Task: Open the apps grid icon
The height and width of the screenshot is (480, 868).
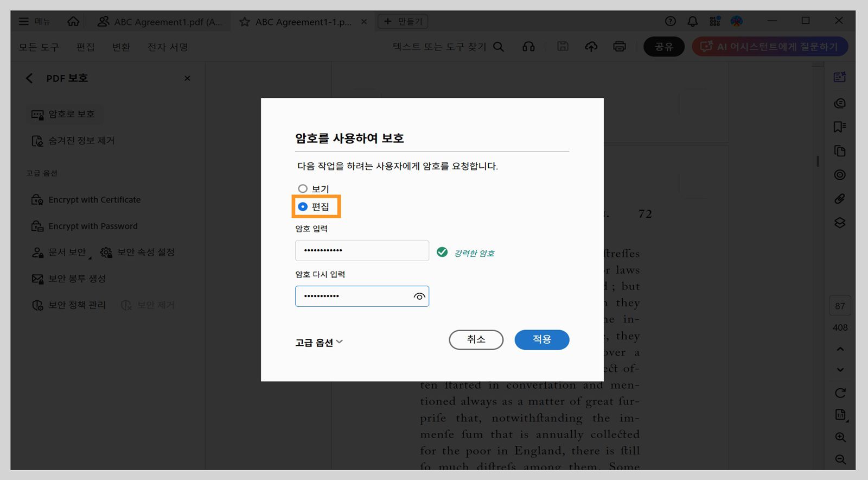Action: pyautogui.click(x=715, y=21)
